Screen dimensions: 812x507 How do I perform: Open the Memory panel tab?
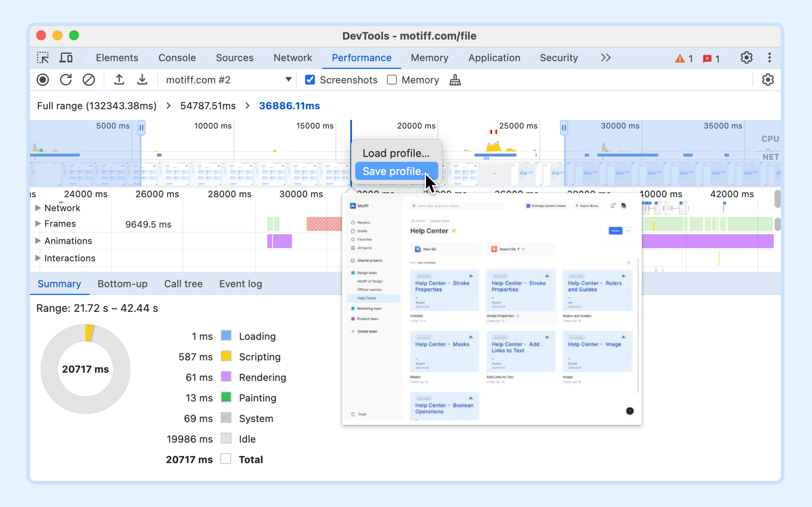click(x=429, y=58)
